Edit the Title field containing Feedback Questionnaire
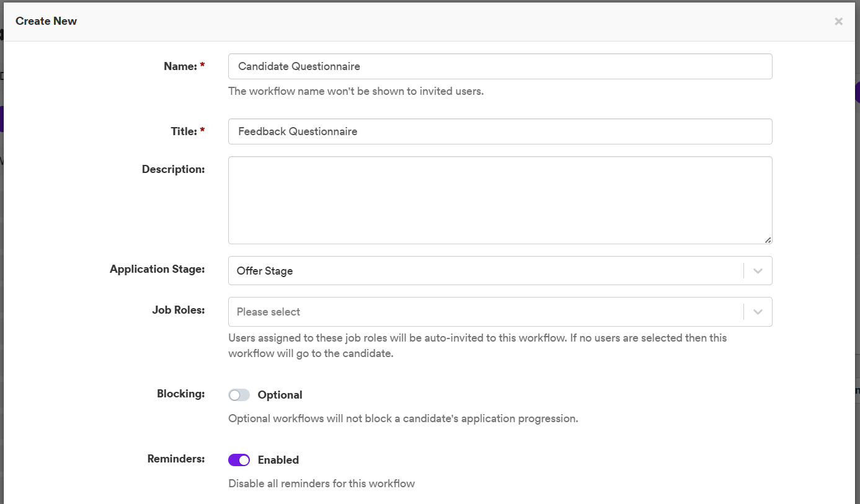This screenshot has height=504, width=860. tap(500, 131)
